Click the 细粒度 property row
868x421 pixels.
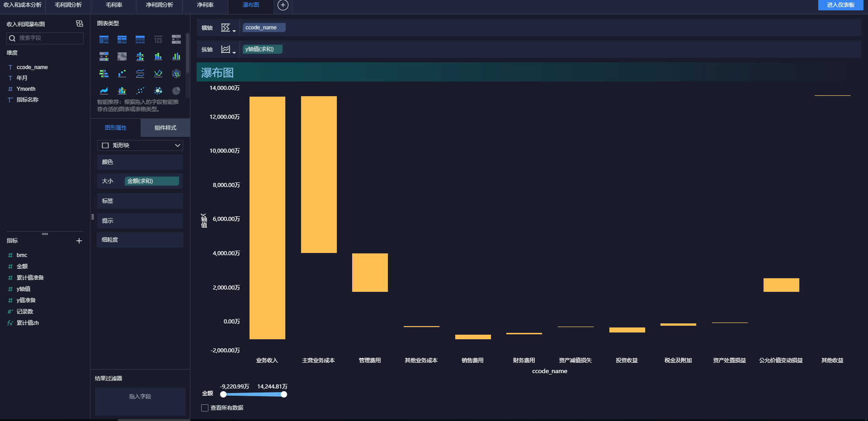click(140, 240)
